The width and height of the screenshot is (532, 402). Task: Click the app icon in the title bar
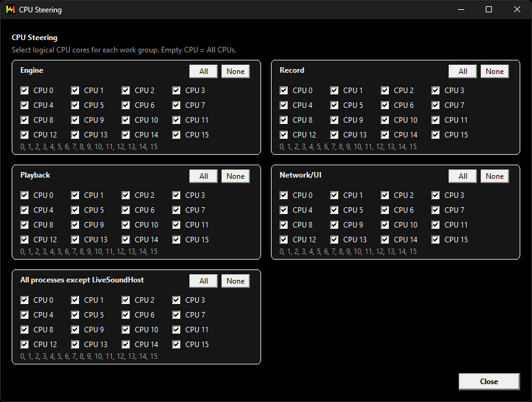click(x=10, y=9)
